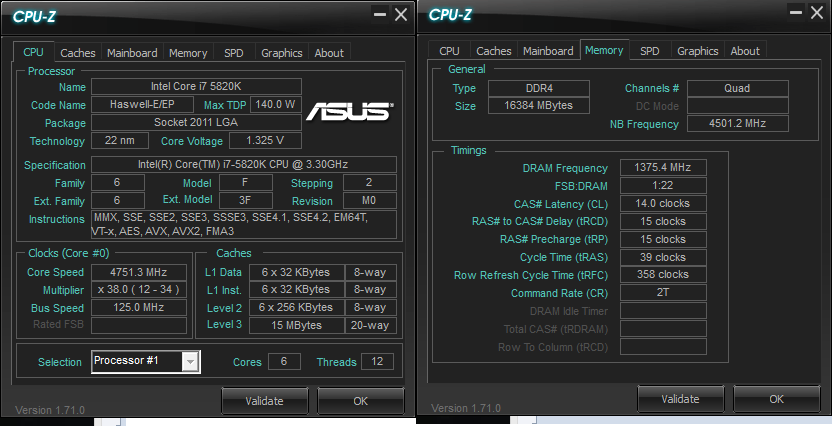Open Mainboard tab in the processor window

tap(132, 53)
